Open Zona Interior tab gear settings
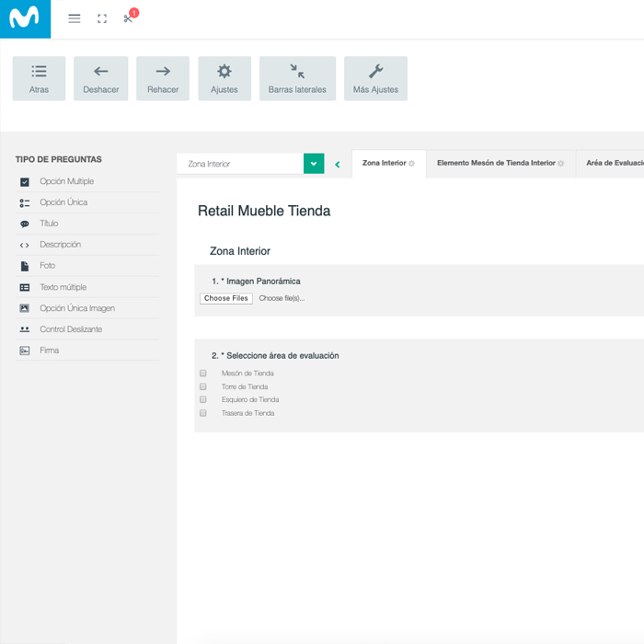The image size is (644, 644). [411, 164]
